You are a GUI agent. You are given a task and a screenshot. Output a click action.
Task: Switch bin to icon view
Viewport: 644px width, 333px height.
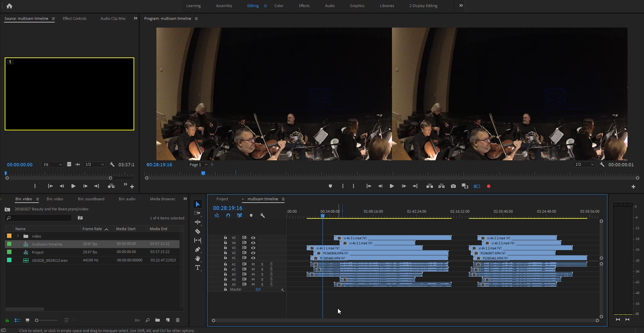point(28,320)
